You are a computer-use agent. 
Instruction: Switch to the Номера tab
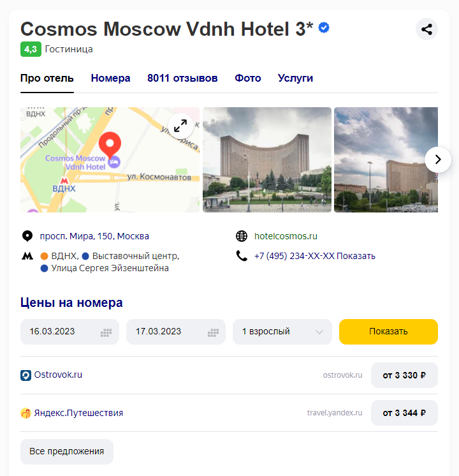[110, 78]
